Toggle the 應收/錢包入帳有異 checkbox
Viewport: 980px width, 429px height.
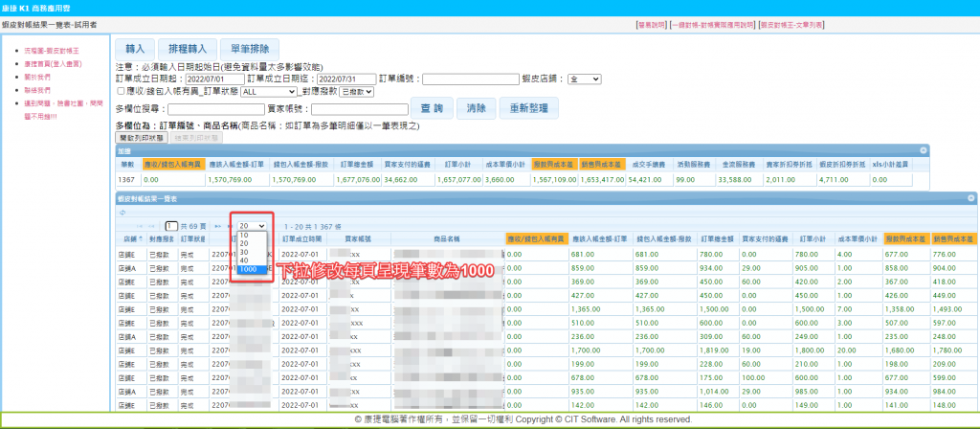click(120, 91)
